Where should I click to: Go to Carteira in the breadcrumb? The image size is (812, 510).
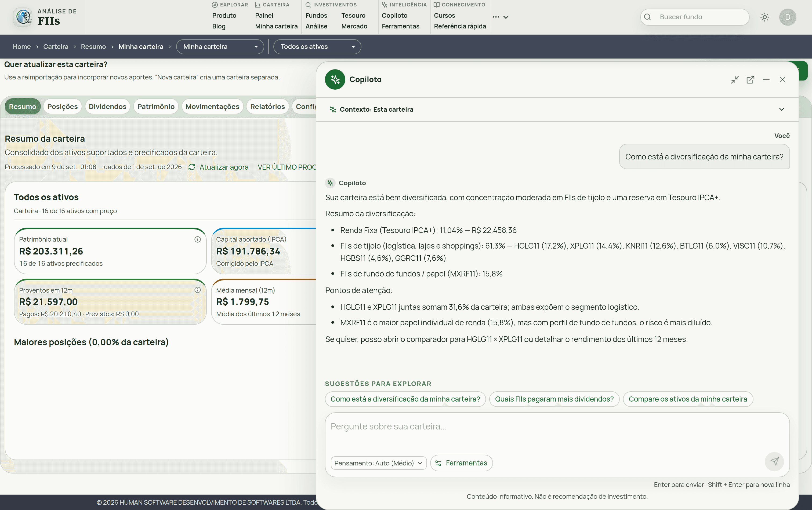pos(56,46)
